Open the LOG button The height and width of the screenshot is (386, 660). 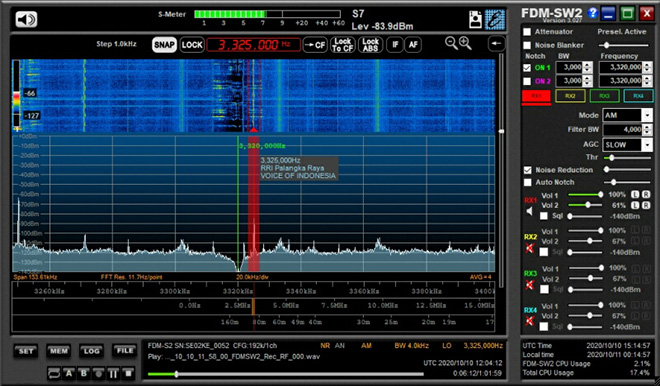coord(91,351)
